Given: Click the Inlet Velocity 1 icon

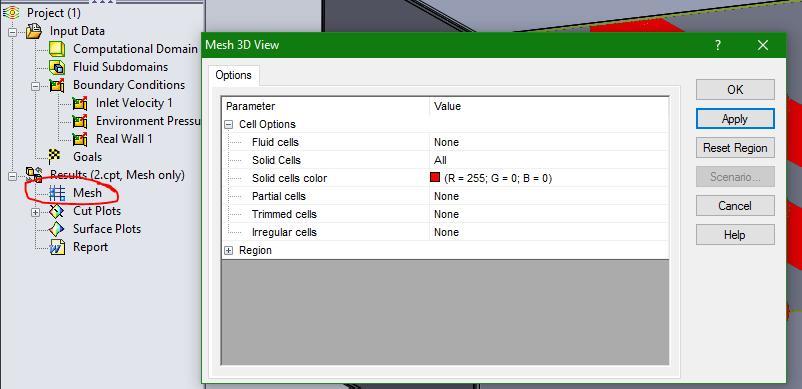Looking at the screenshot, I should pyautogui.click(x=80, y=103).
